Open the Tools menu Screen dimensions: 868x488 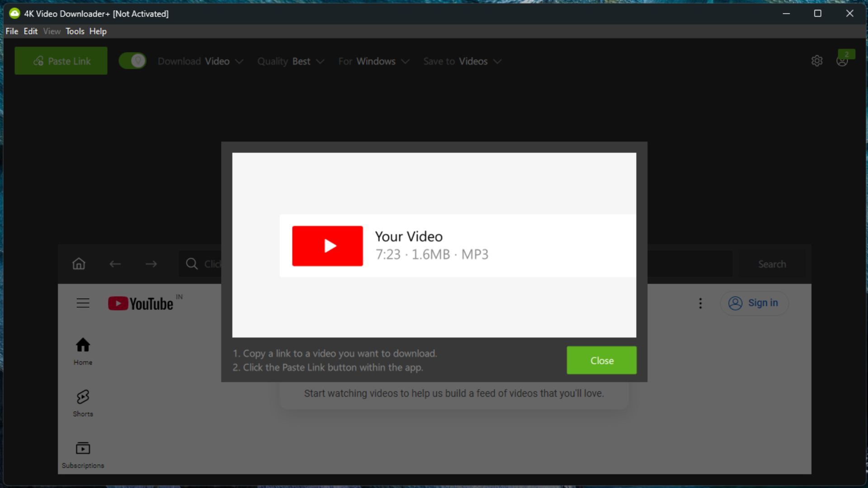click(75, 31)
